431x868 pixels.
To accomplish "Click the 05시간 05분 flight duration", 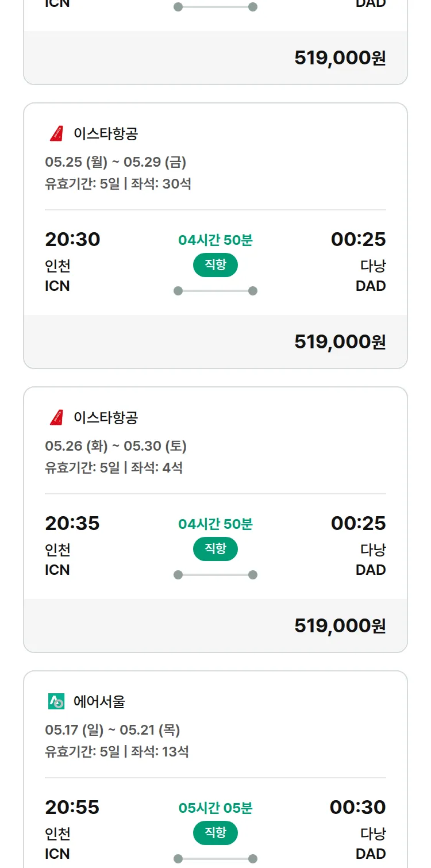I will [215, 808].
